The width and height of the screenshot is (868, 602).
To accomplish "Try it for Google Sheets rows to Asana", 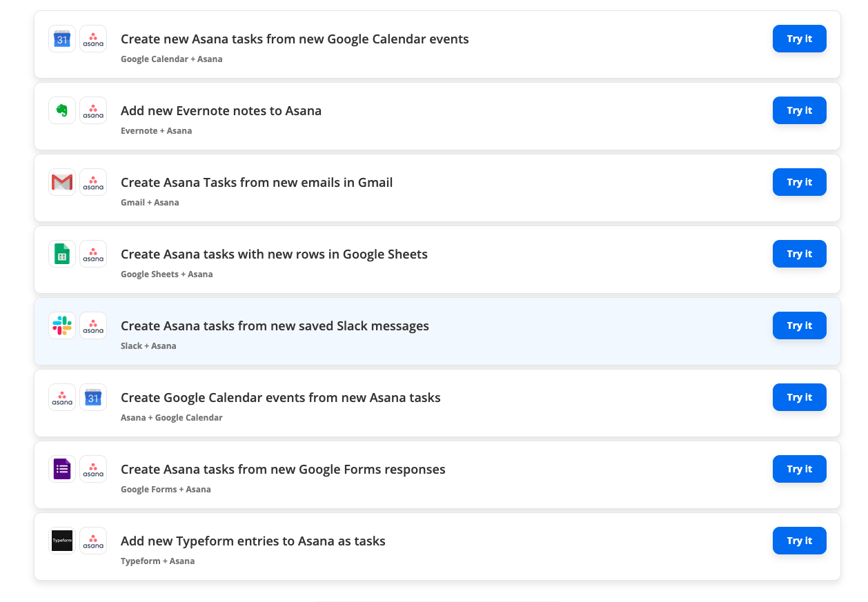I will 799,254.
